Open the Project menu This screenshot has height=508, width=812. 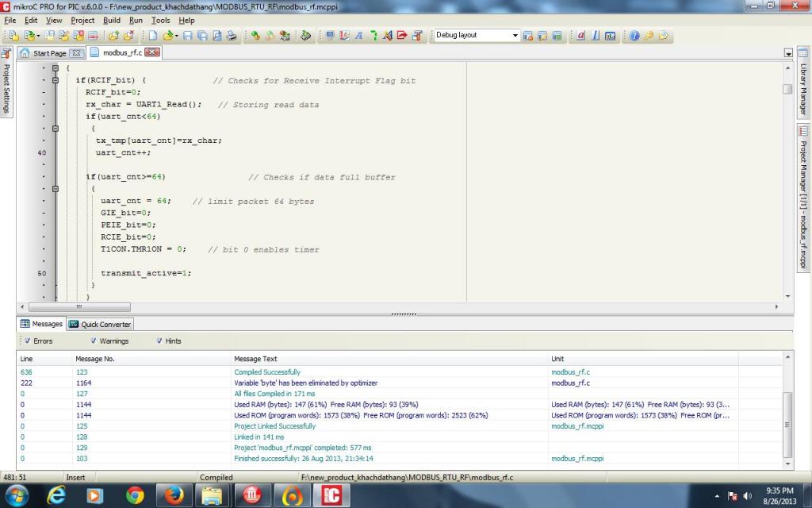tap(82, 20)
